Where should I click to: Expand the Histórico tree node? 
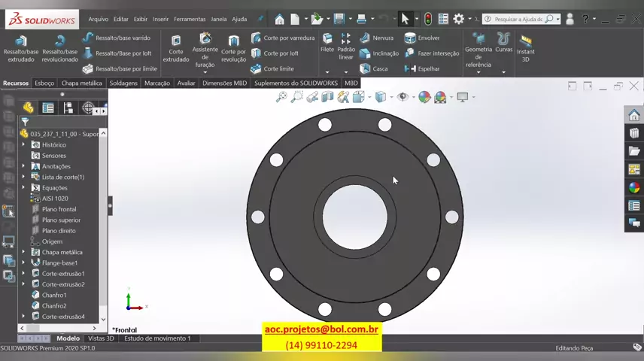click(23, 144)
